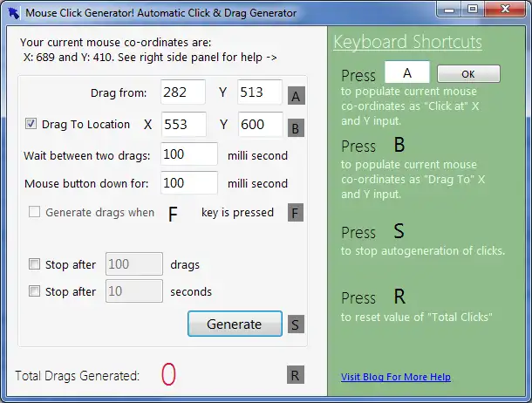Screen dimensions: 532x403
Task: Open the Visit Blog For More Help link
Action: [396, 377]
